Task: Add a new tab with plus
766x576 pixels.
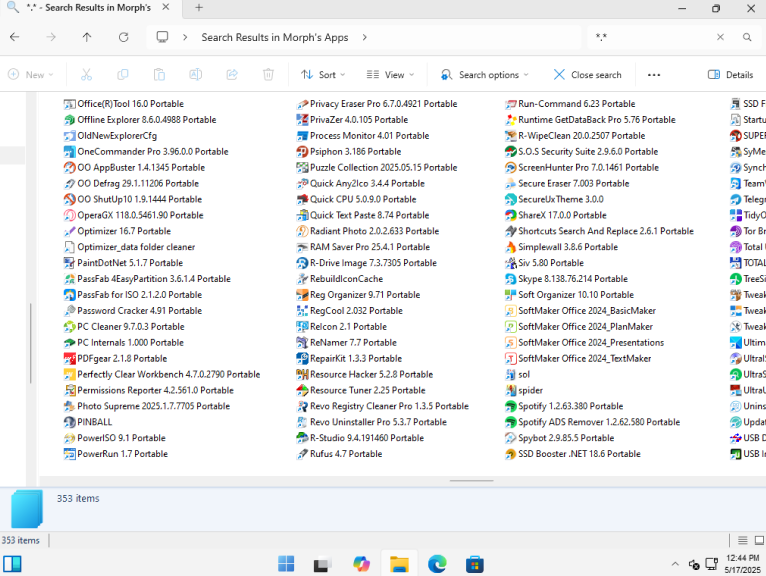Action: [x=199, y=8]
